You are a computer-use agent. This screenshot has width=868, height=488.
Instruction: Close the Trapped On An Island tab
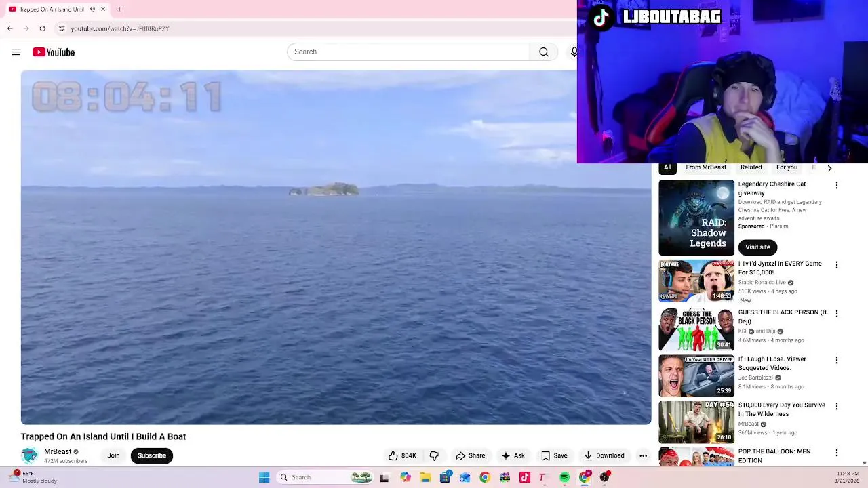tap(103, 9)
